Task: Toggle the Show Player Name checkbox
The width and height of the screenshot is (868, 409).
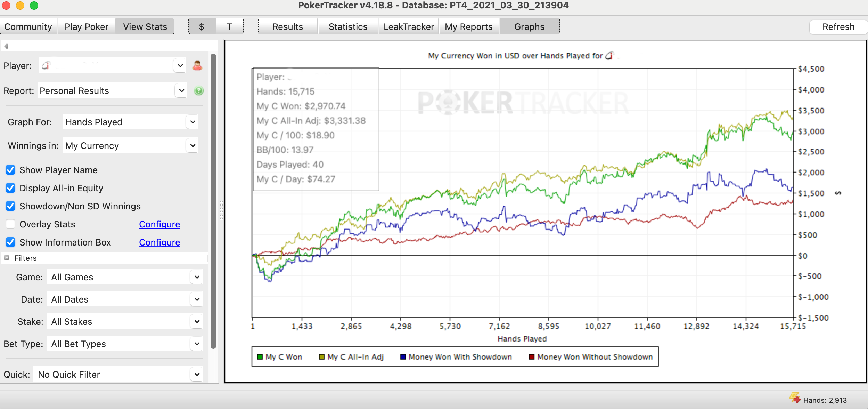Action: coord(10,170)
